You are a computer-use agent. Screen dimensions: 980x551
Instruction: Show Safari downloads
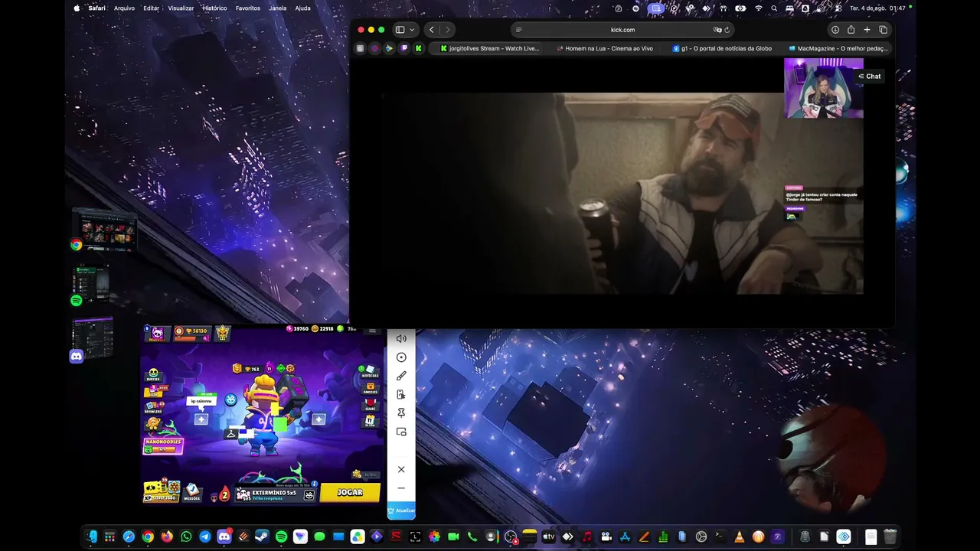point(835,30)
